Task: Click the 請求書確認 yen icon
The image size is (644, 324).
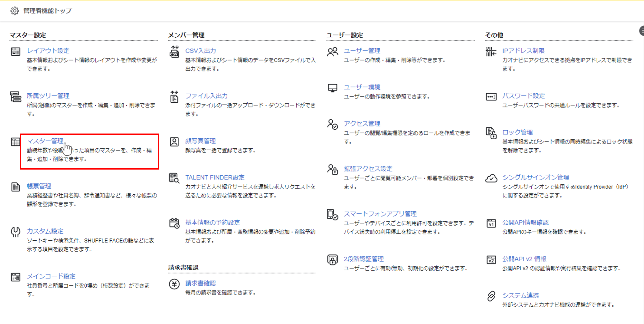Action: click(174, 284)
